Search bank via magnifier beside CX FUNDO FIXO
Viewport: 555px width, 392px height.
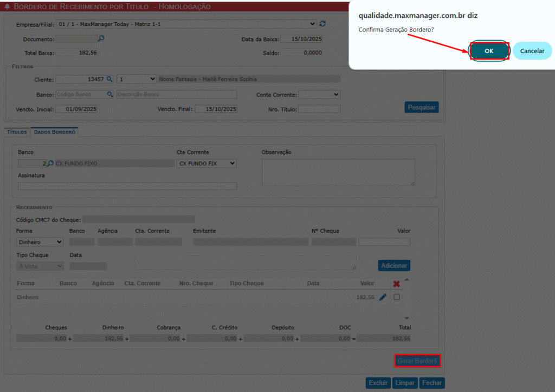50,164
